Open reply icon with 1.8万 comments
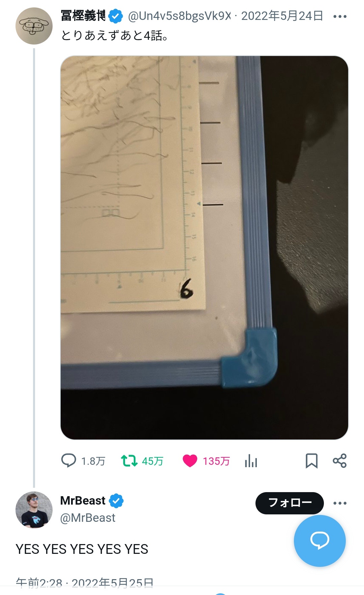The width and height of the screenshot is (364, 595). click(69, 461)
